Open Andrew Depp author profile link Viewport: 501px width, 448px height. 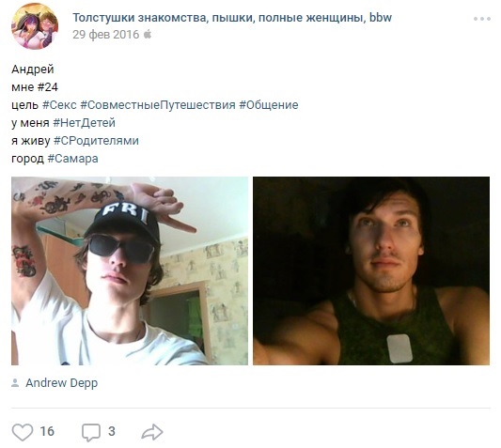(x=62, y=383)
